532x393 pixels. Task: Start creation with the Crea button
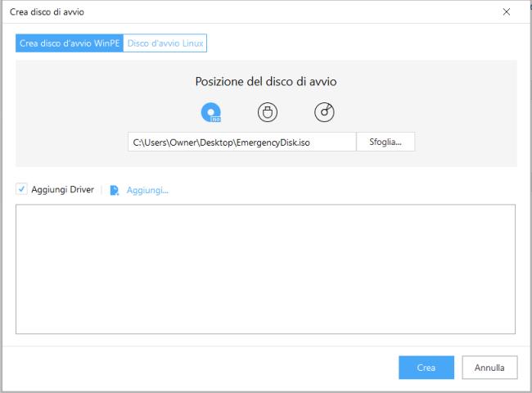click(x=426, y=368)
